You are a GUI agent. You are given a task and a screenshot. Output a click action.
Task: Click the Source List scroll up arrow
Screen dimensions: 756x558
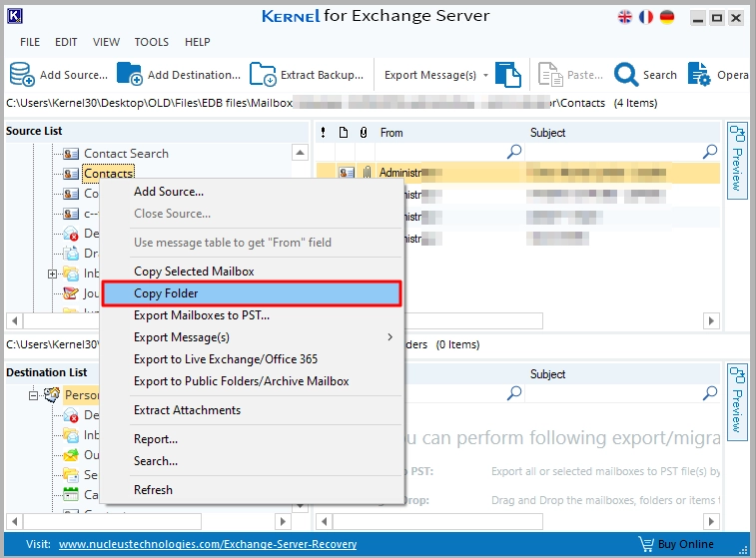[x=300, y=153]
